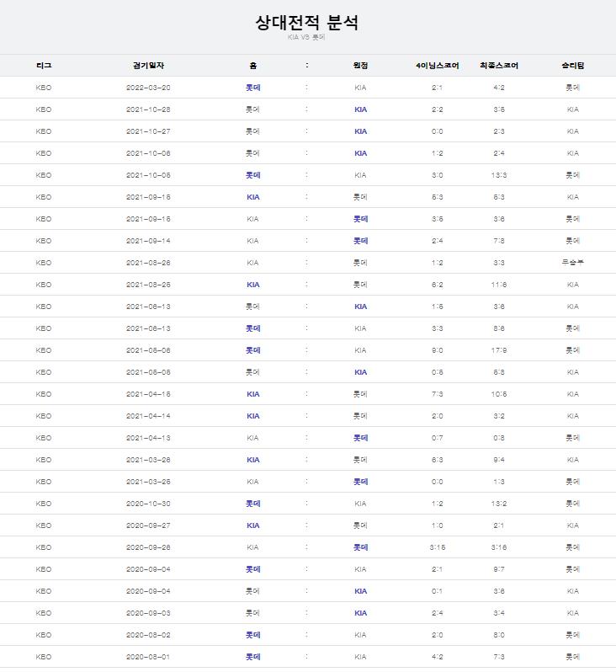This screenshot has height=672, width=616.
Task: Select the date 2022-03-20
Action: 148,88
